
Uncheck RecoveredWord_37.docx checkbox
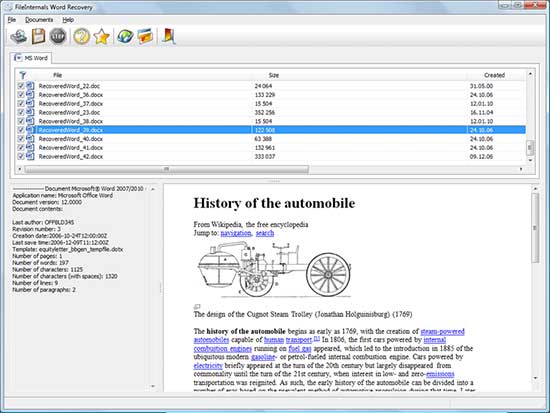(21, 104)
